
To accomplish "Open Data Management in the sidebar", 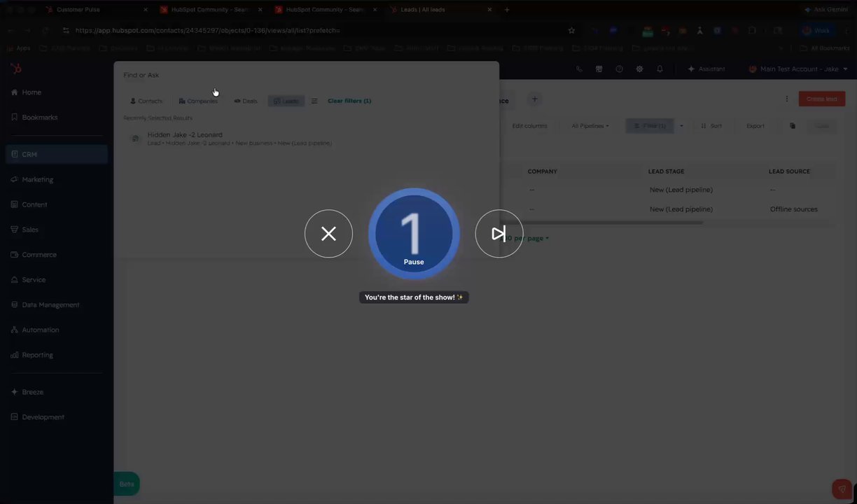I will pyautogui.click(x=50, y=305).
